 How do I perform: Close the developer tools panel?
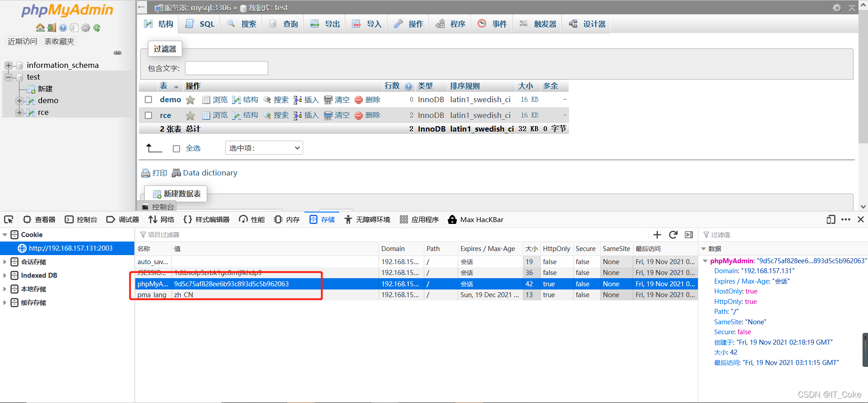(861, 219)
